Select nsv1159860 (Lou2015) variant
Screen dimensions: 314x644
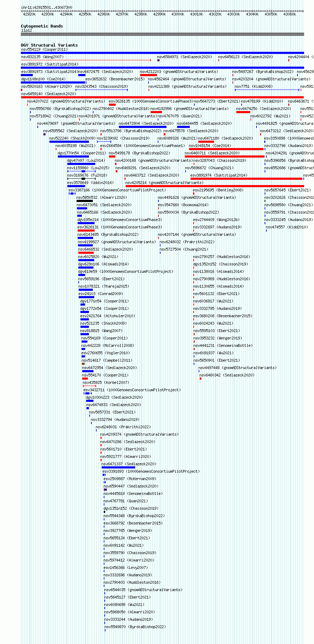(x=88, y=168)
